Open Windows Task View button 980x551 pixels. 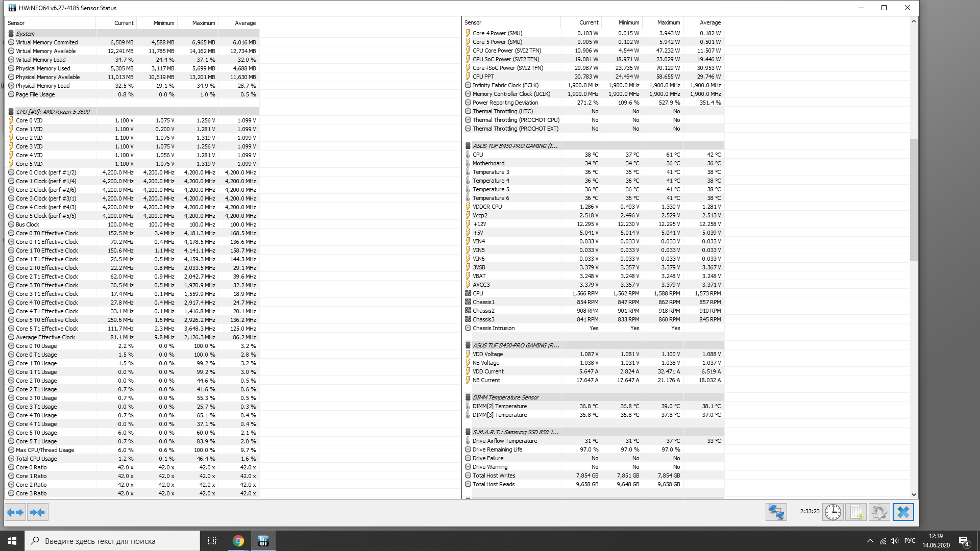(212, 541)
